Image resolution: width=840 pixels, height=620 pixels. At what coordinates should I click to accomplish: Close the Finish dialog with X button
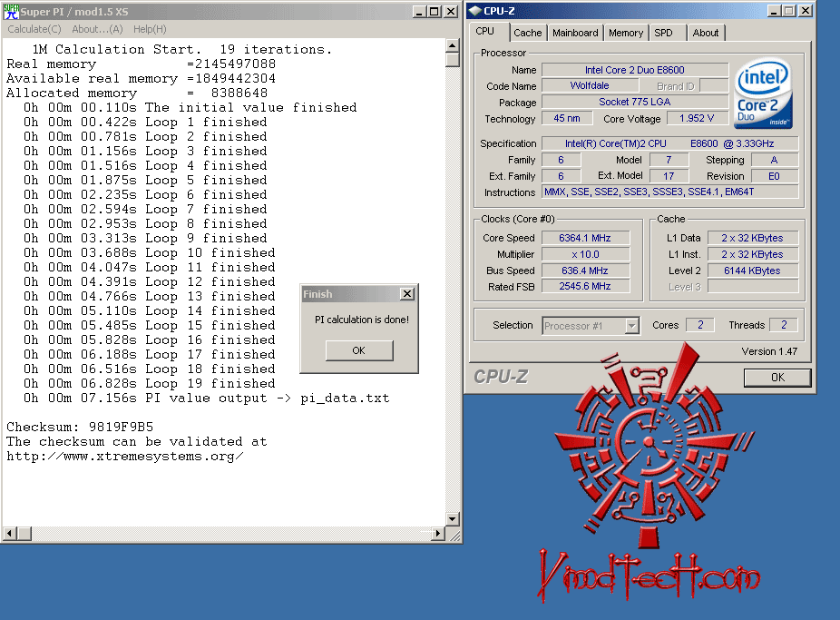point(407,293)
